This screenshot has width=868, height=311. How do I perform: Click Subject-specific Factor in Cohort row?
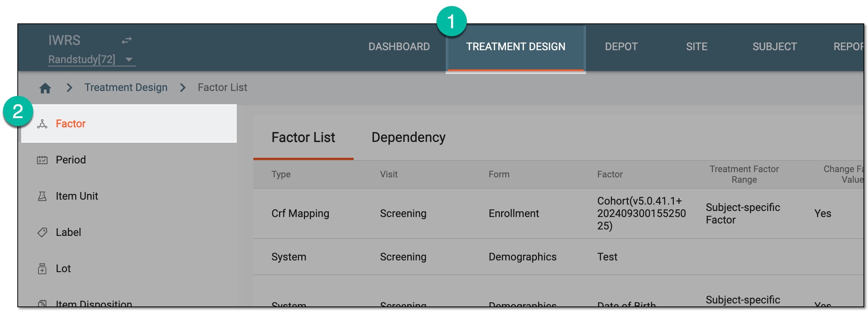pyautogui.click(x=743, y=213)
